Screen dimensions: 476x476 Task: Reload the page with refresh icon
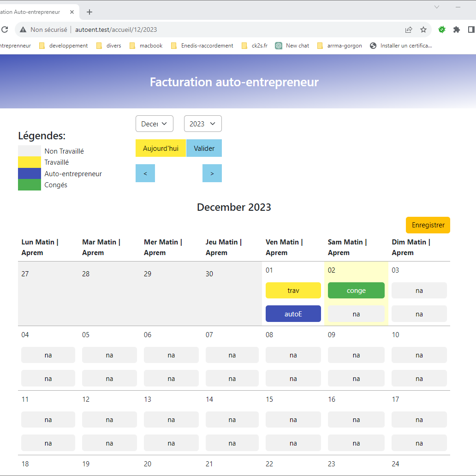point(5,30)
